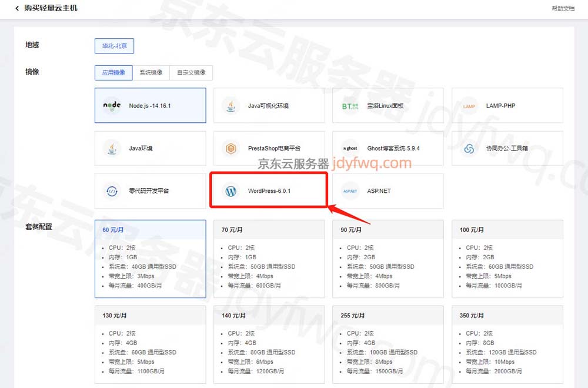Click 系统盘: 100GB 通用型SSD text
Screen dimensions: 588x388
click(x=382, y=352)
